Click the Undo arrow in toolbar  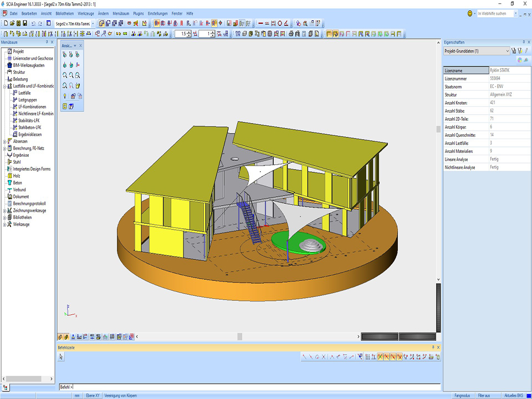click(33, 23)
